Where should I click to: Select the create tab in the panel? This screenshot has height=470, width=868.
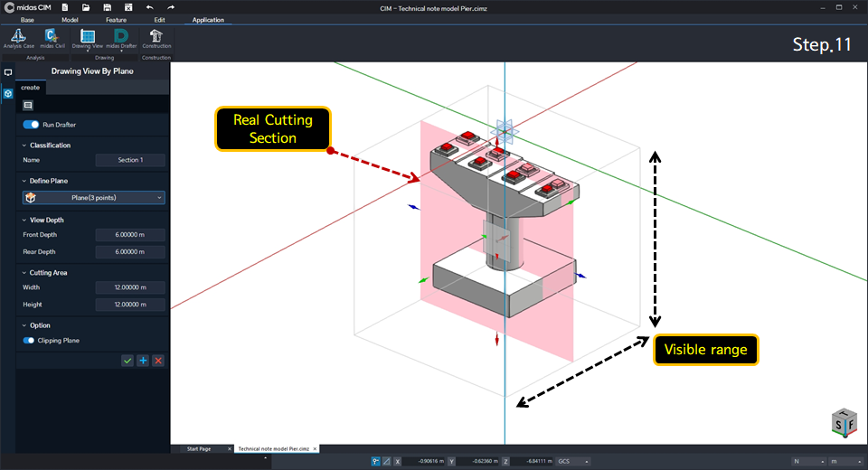tap(31, 88)
